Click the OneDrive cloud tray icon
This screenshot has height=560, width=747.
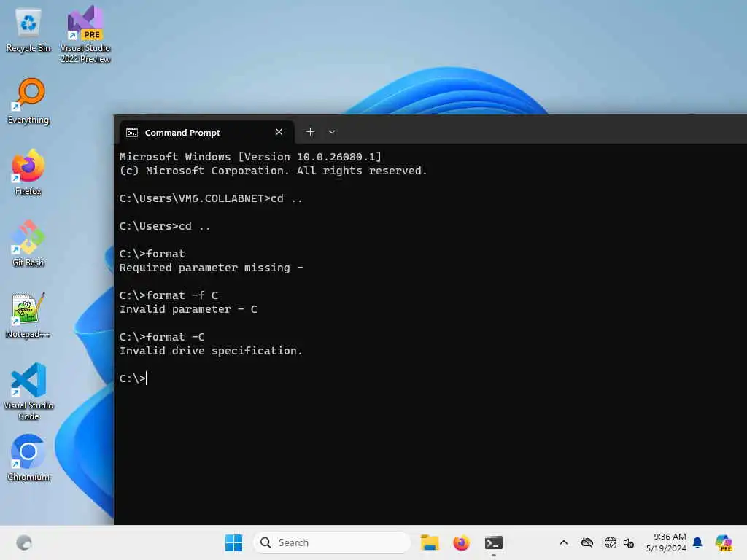(x=587, y=542)
